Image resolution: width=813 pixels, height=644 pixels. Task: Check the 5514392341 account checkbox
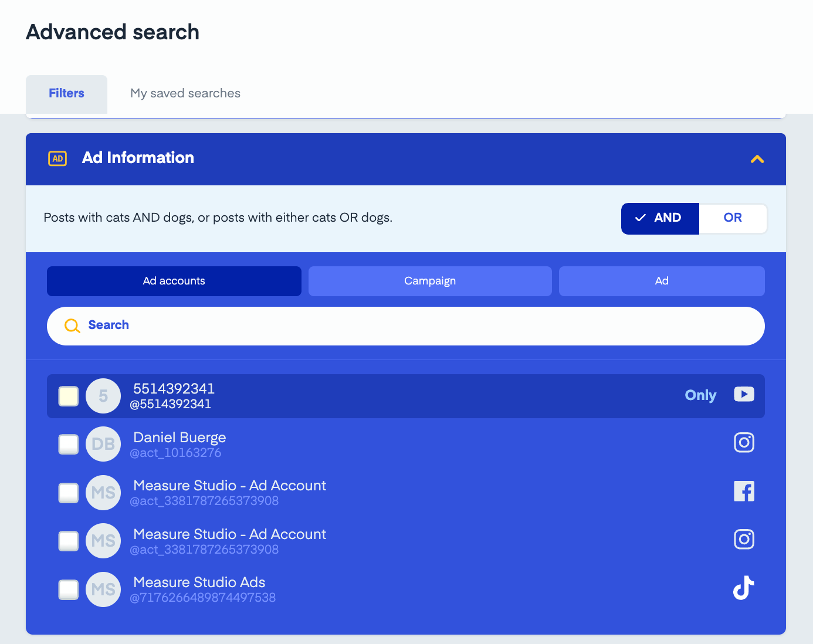pos(69,396)
